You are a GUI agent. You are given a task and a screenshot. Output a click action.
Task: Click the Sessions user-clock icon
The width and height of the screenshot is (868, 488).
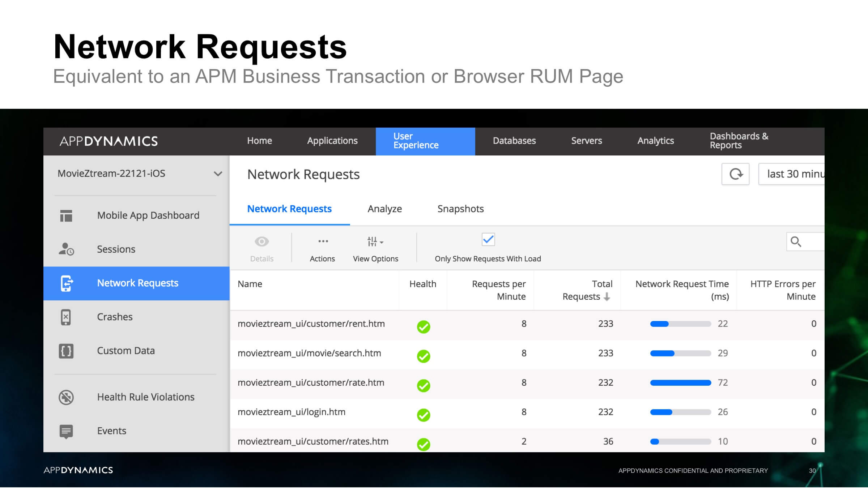(x=66, y=249)
